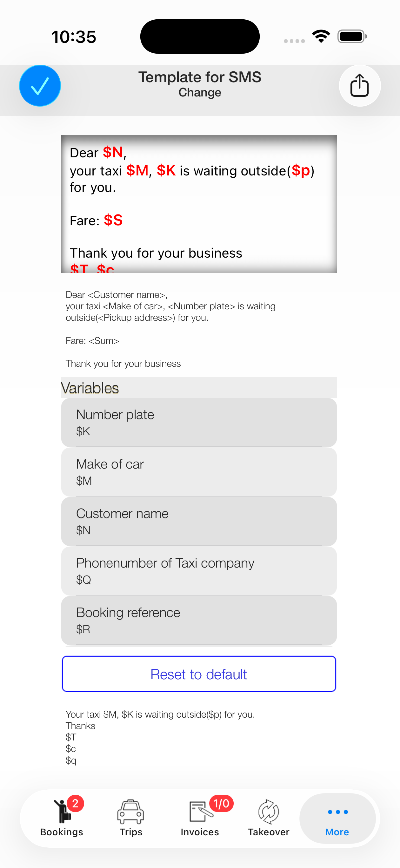Select the Customer name $N variable

[199, 521]
